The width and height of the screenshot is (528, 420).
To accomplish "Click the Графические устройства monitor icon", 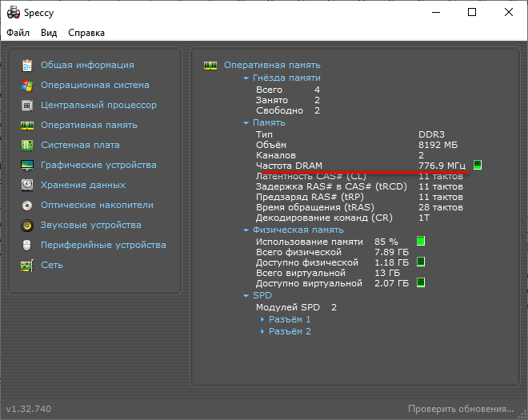I will pos(27,166).
